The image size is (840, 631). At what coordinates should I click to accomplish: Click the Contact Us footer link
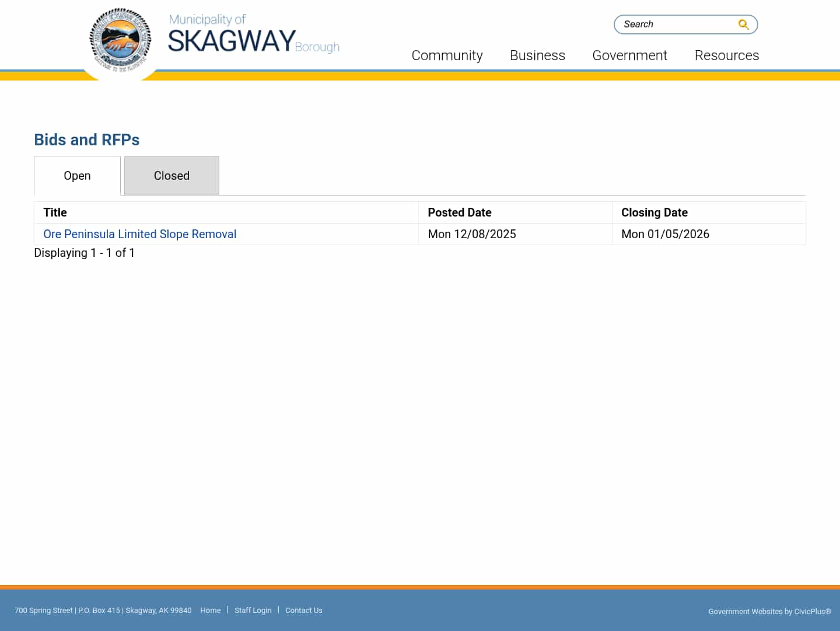click(x=304, y=610)
